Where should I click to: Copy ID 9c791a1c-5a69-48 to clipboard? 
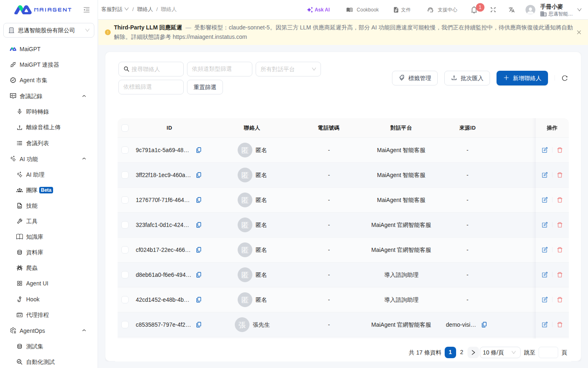tap(199, 150)
